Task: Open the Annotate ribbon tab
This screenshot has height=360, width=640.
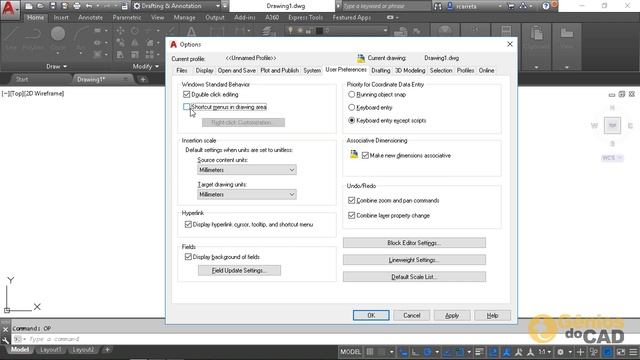Action: click(x=91, y=18)
